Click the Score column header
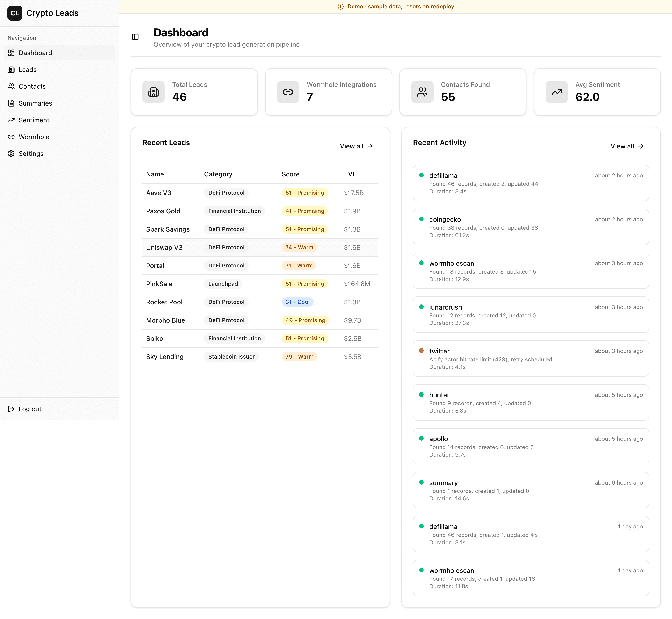This screenshot has width=672, height=619. (290, 174)
